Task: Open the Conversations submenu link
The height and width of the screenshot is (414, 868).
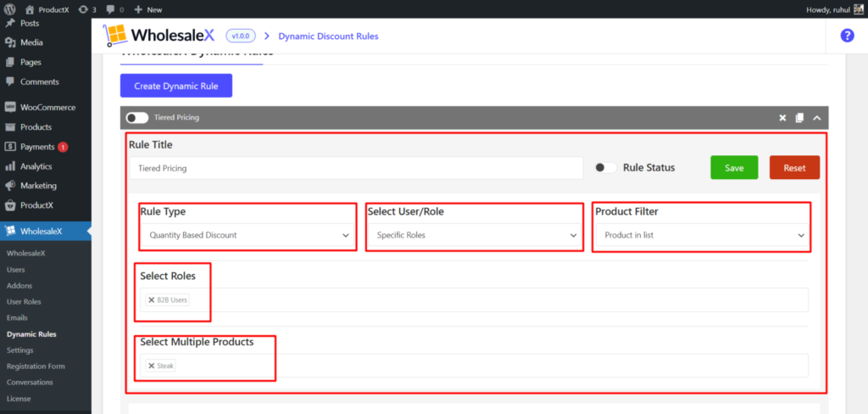Action: pos(30,383)
